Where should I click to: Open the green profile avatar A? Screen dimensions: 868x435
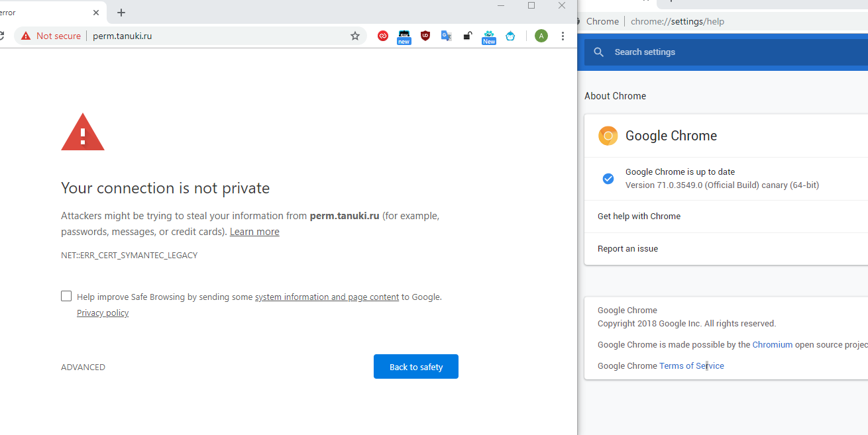[x=541, y=36]
